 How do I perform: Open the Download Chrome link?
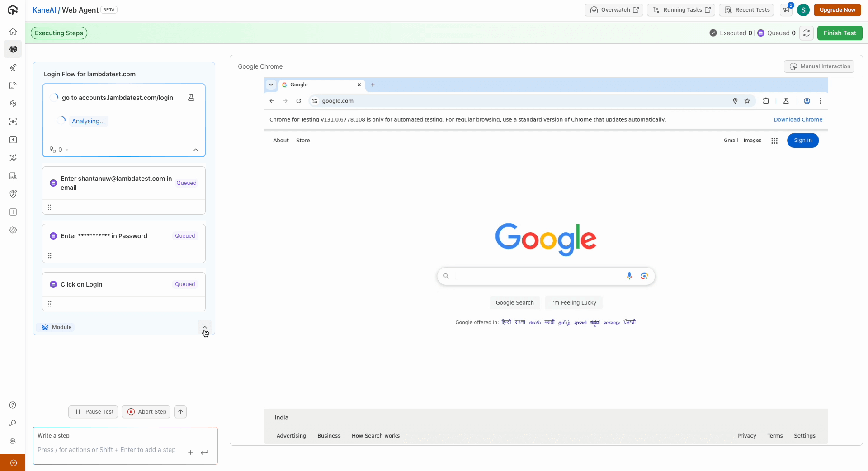[x=798, y=119]
